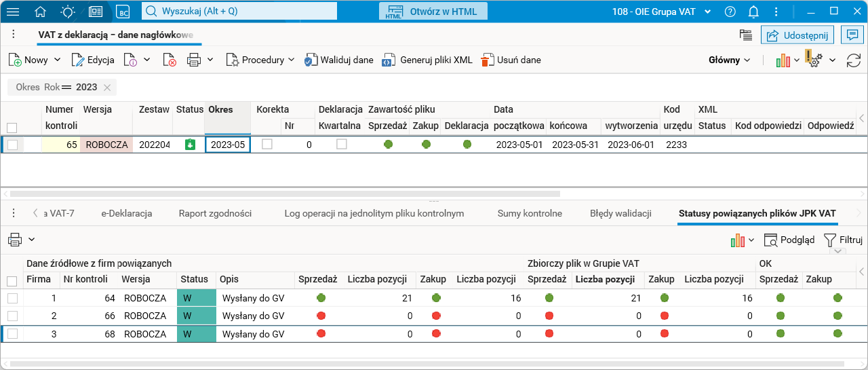Click the Edycja edit button
The width and height of the screenshot is (868, 370).
coord(93,60)
